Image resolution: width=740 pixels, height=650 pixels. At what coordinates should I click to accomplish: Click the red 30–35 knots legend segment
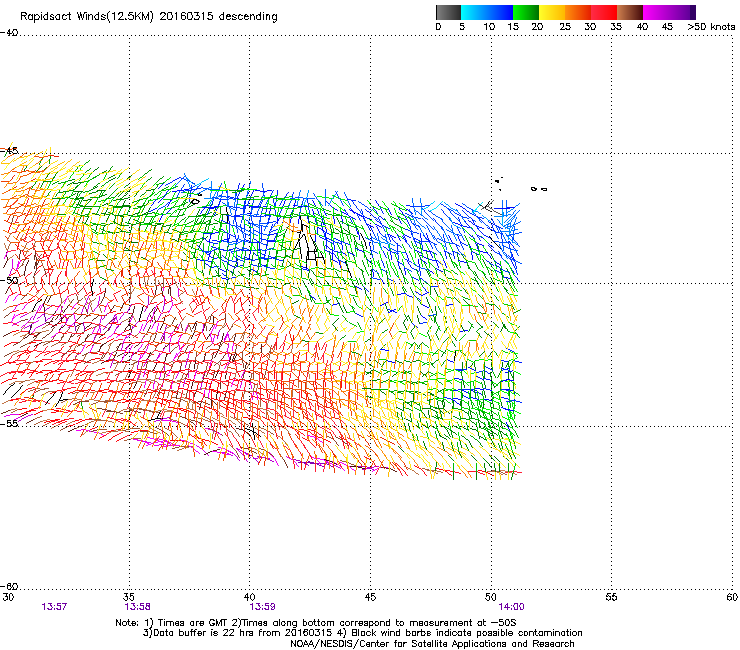point(604,12)
